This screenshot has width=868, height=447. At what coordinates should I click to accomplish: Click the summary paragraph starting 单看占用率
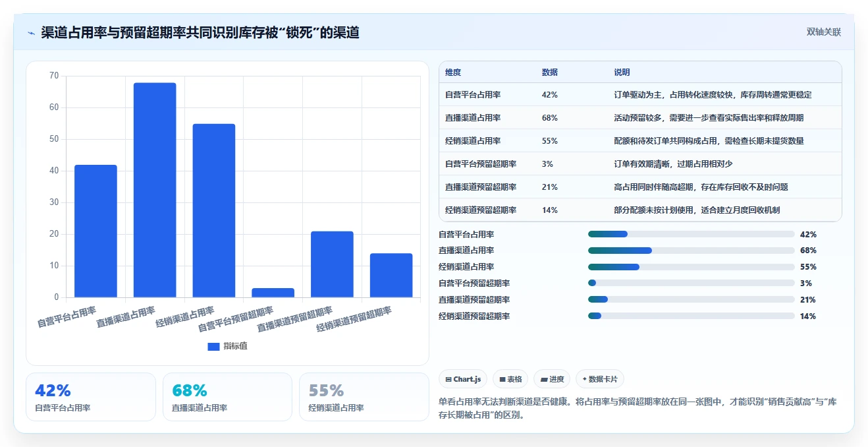point(637,408)
